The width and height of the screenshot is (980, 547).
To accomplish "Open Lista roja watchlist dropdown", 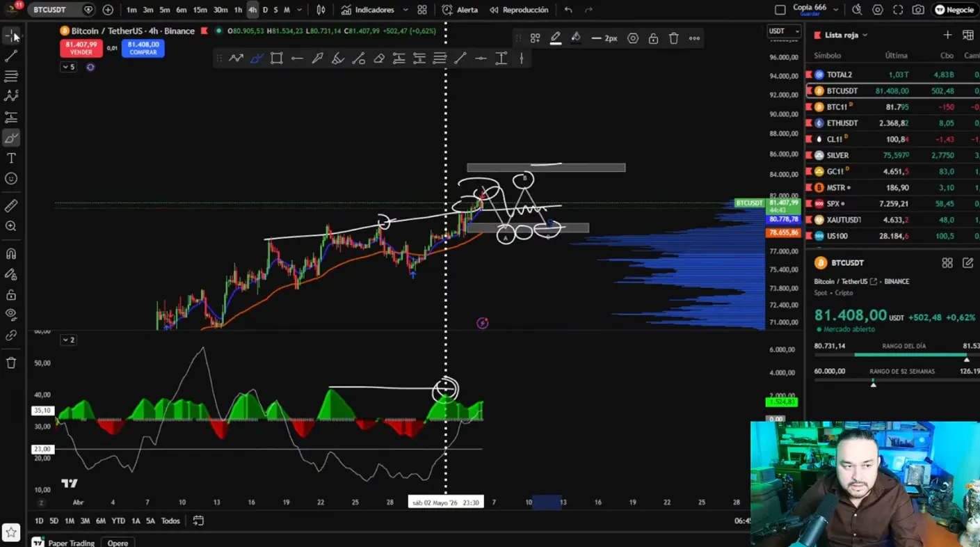I will tap(846, 35).
